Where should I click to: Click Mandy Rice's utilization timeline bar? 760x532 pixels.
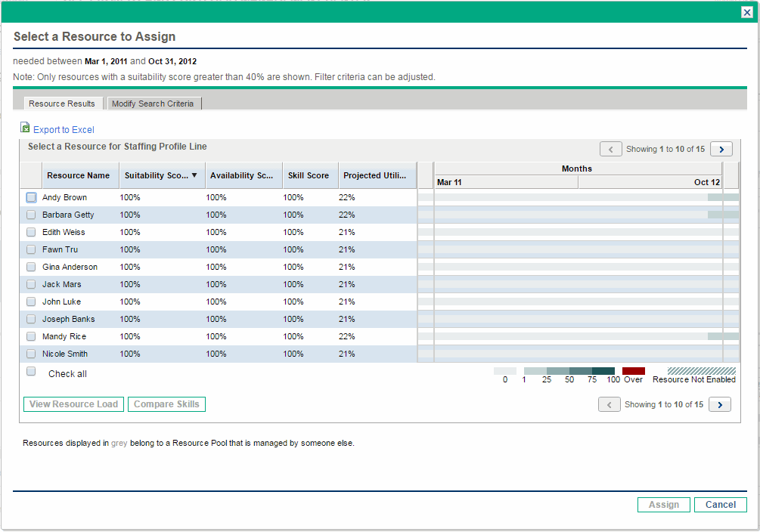point(579,336)
